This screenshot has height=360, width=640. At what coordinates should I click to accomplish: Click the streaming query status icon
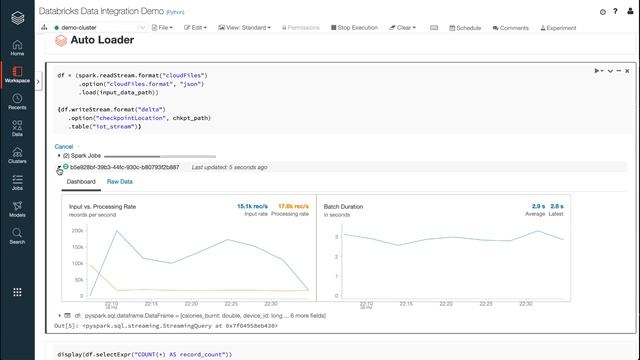point(66,167)
